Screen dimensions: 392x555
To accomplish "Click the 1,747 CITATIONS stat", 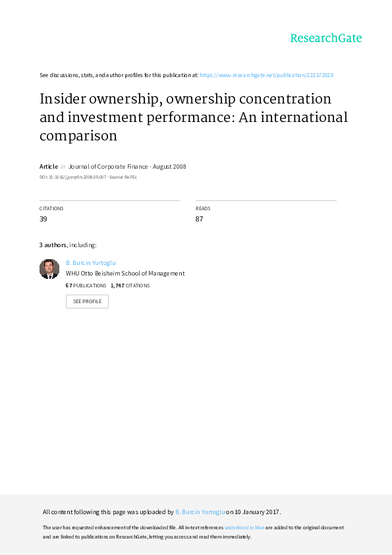I will click(x=130, y=285).
